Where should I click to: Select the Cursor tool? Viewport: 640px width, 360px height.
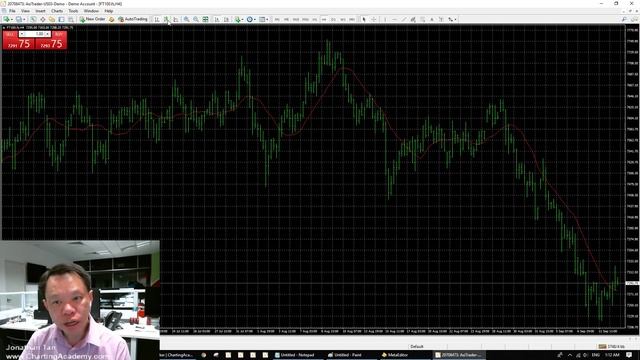(x=364, y=19)
